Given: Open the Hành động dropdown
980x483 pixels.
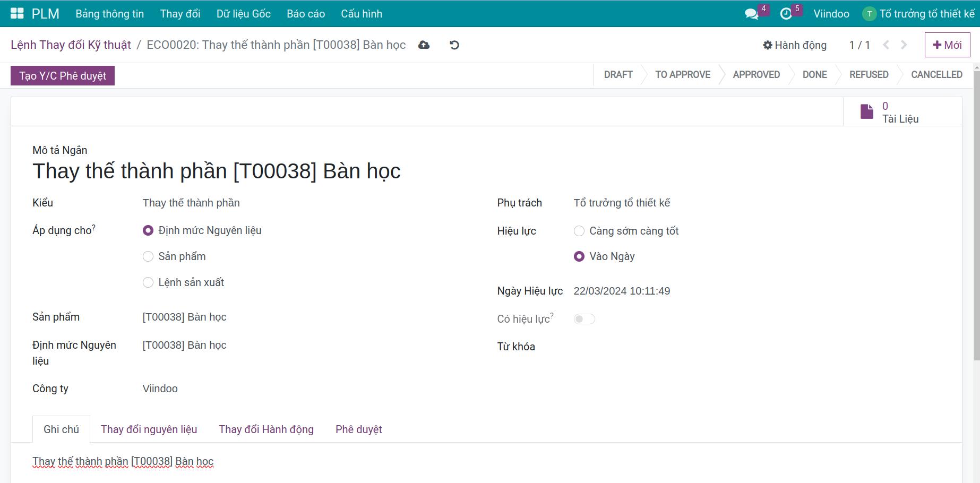Looking at the screenshot, I should click(795, 45).
